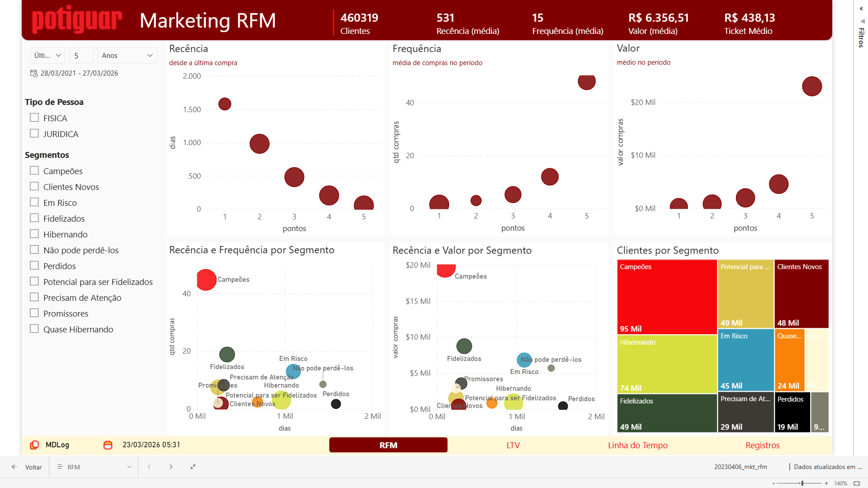Check the Campeões segment filter
The height and width of the screenshot is (488, 868).
click(34, 170)
